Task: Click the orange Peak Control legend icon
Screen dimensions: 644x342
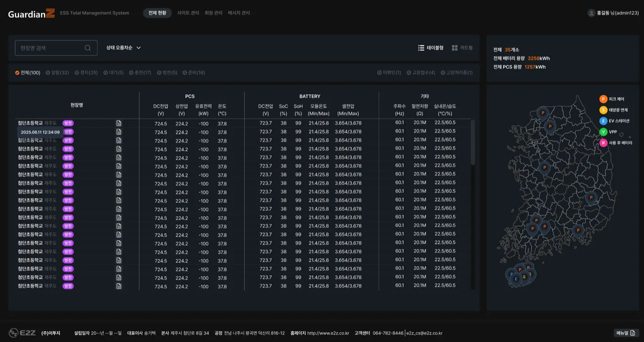Action: click(603, 99)
